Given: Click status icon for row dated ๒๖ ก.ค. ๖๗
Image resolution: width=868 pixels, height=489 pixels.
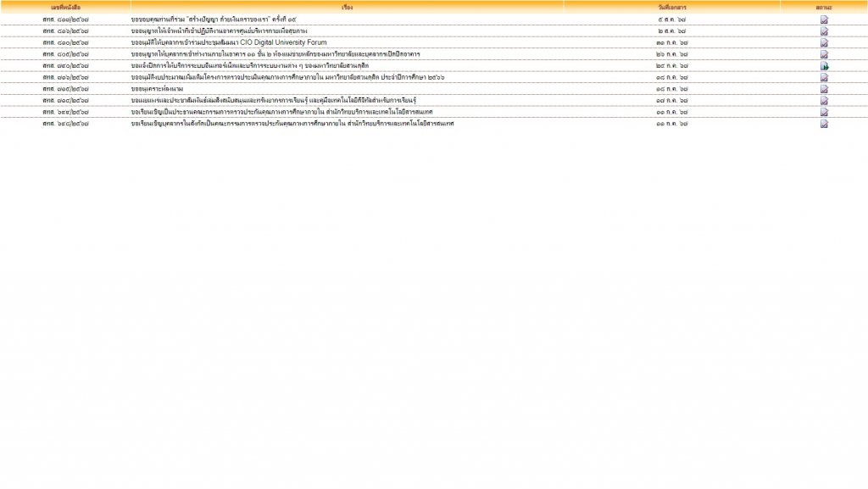Looking at the screenshot, I should coord(824,54).
